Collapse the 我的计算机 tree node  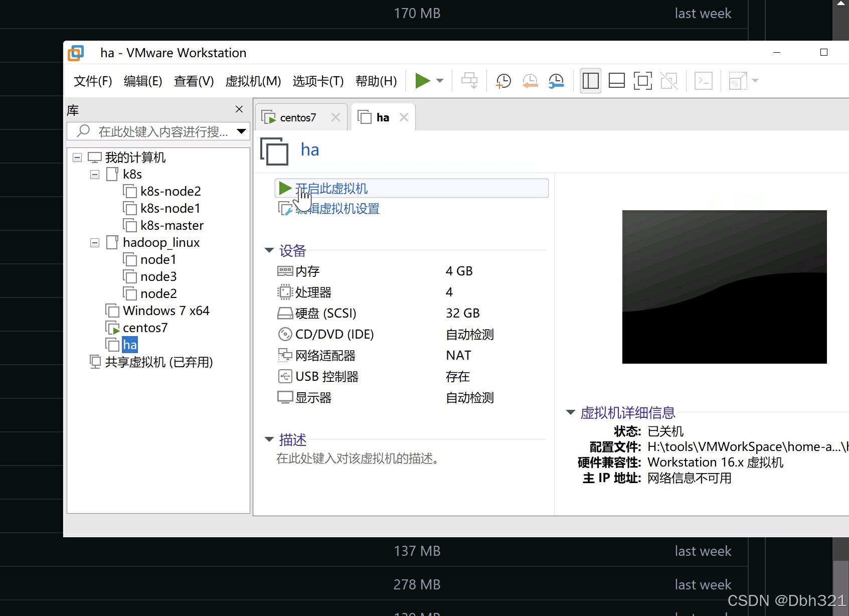[77, 158]
